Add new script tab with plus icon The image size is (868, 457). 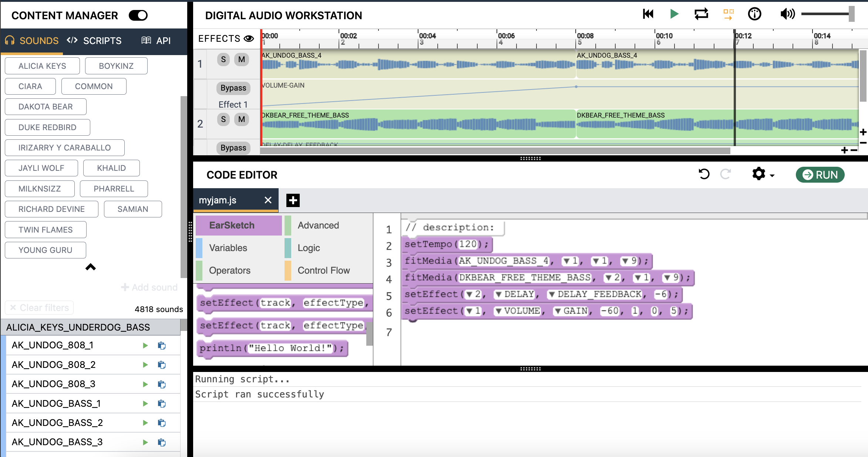(x=293, y=200)
